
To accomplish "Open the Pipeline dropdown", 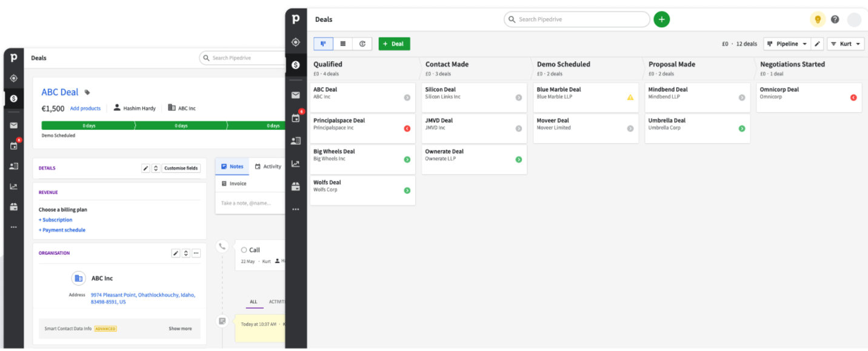I will pyautogui.click(x=787, y=43).
